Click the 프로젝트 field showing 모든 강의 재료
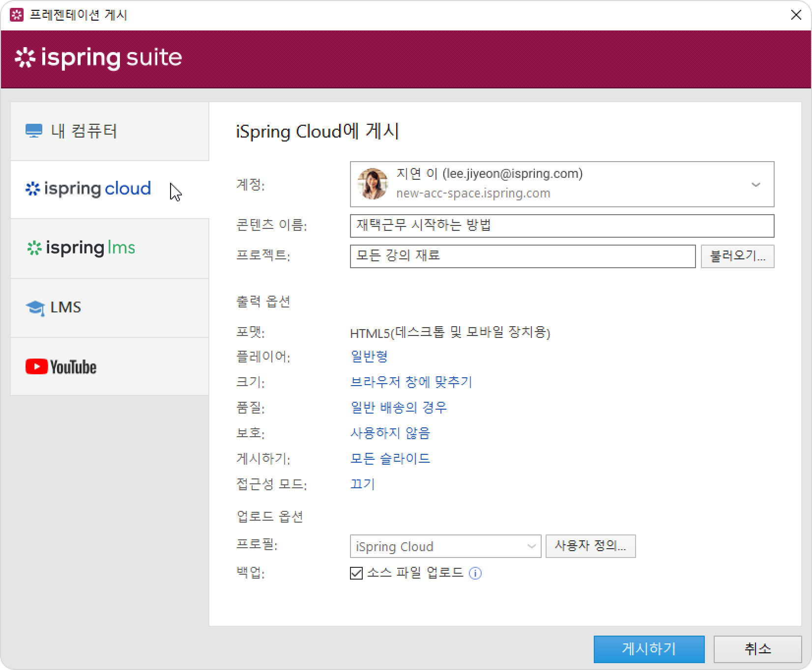 tap(522, 256)
